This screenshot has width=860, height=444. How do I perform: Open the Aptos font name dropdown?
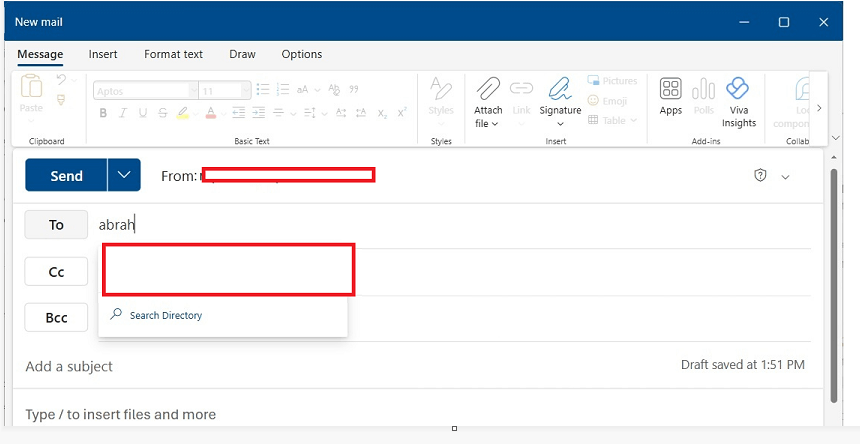194,90
